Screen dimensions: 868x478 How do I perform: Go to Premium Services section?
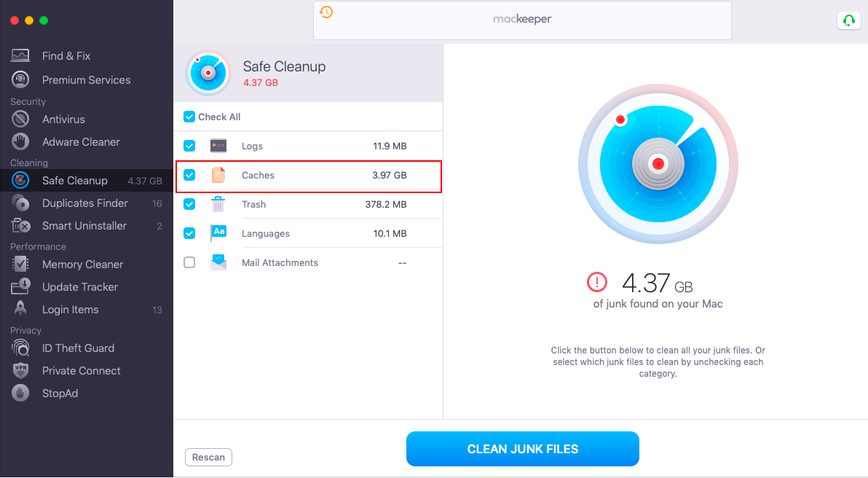87,79
